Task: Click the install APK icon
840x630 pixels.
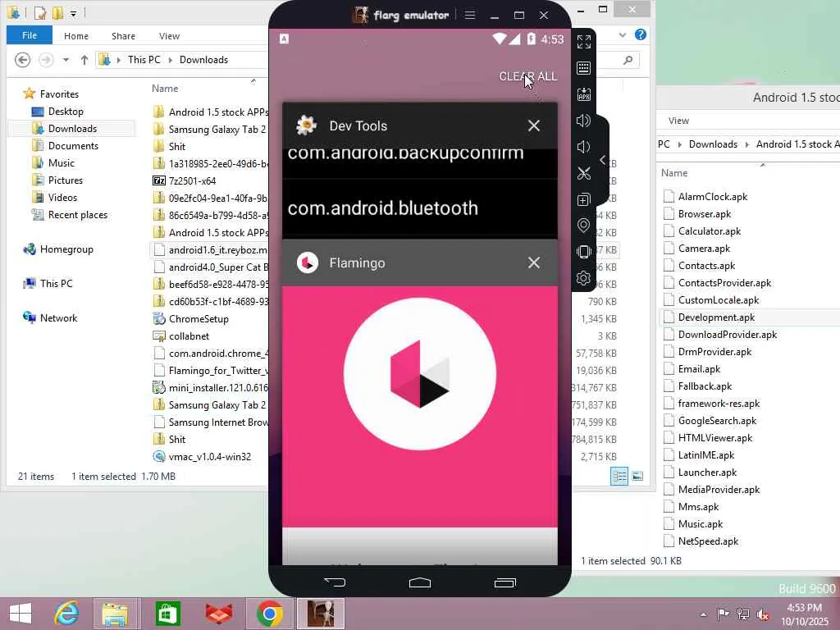Action: pyautogui.click(x=583, y=94)
